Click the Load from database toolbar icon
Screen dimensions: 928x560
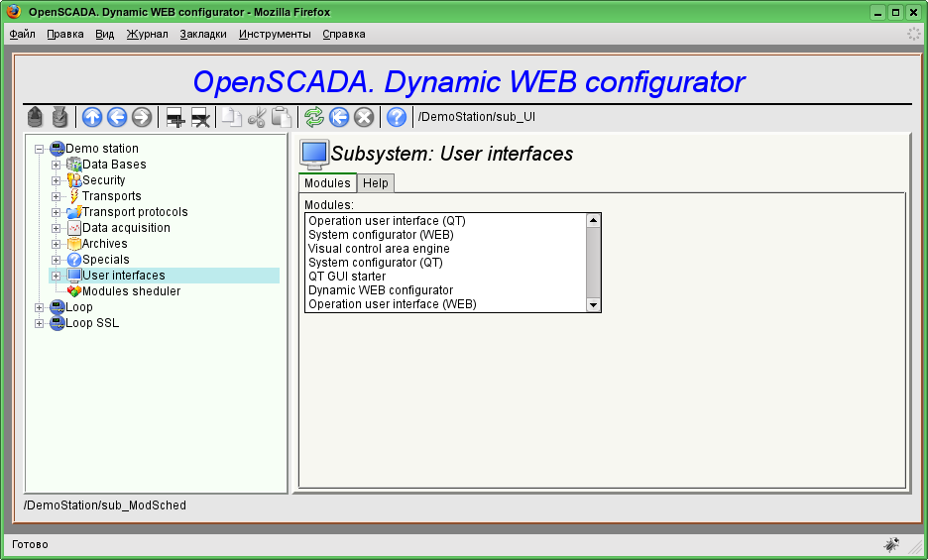tap(35, 117)
